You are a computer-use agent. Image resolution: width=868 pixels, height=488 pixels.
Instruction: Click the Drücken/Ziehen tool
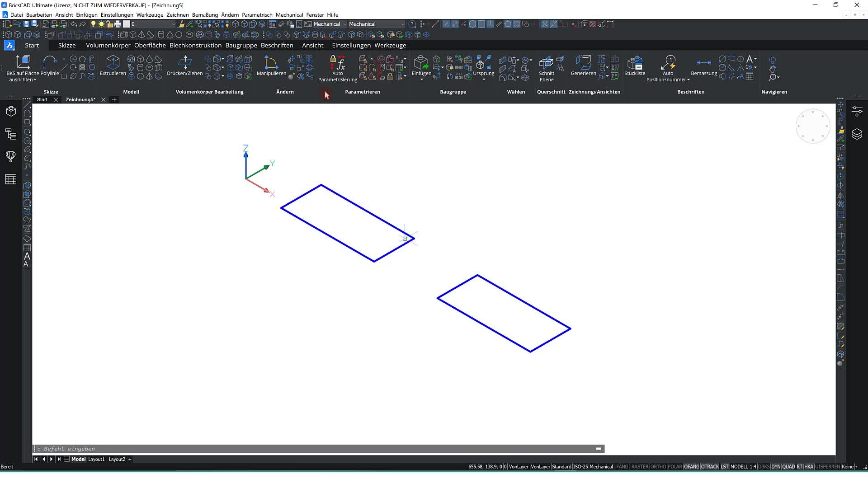coord(184,62)
